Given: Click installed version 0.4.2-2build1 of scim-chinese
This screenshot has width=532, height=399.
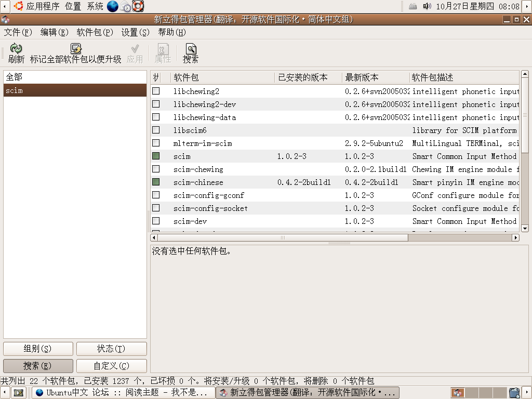Looking at the screenshot, I should [304, 182].
